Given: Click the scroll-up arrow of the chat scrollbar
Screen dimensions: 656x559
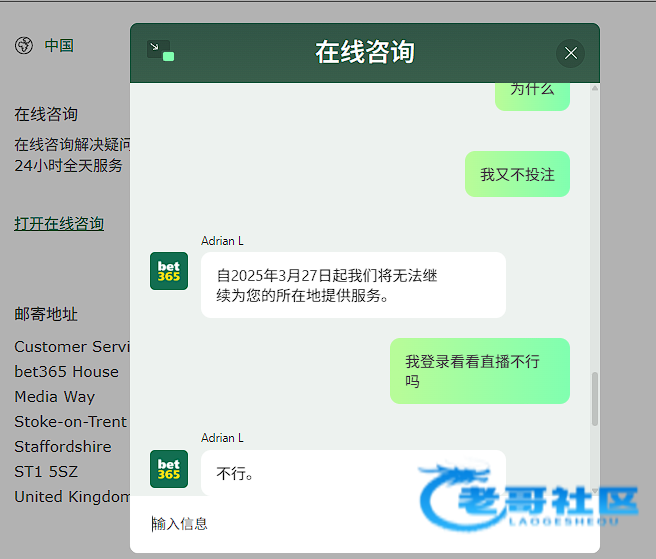Looking at the screenshot, I should [x=596, y=89].
